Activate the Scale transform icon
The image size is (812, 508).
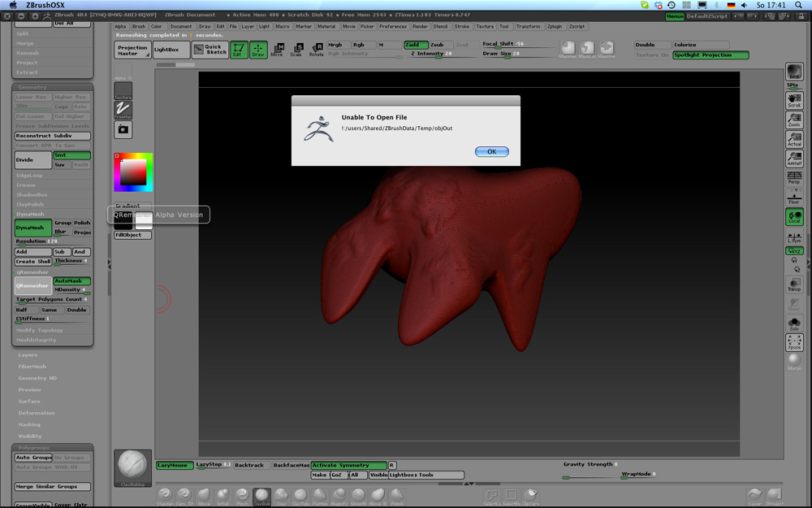pos(296,50)
